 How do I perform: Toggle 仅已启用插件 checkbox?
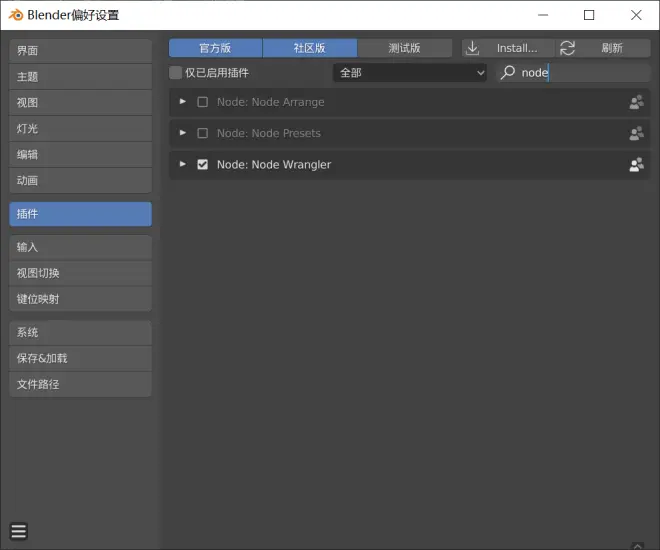[176, 72]
